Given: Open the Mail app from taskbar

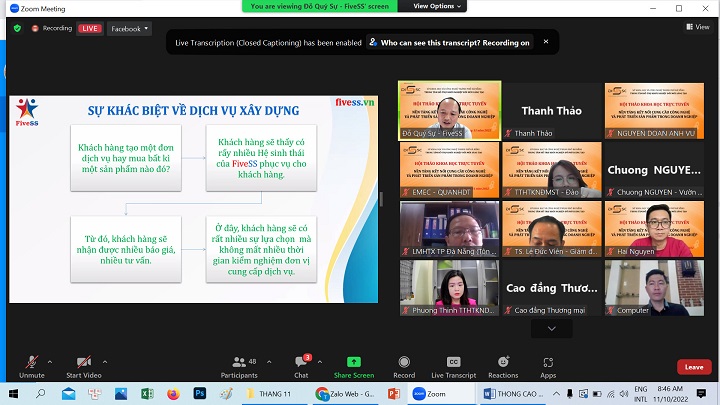Looking at the screenshot, I should coord(68,394).
